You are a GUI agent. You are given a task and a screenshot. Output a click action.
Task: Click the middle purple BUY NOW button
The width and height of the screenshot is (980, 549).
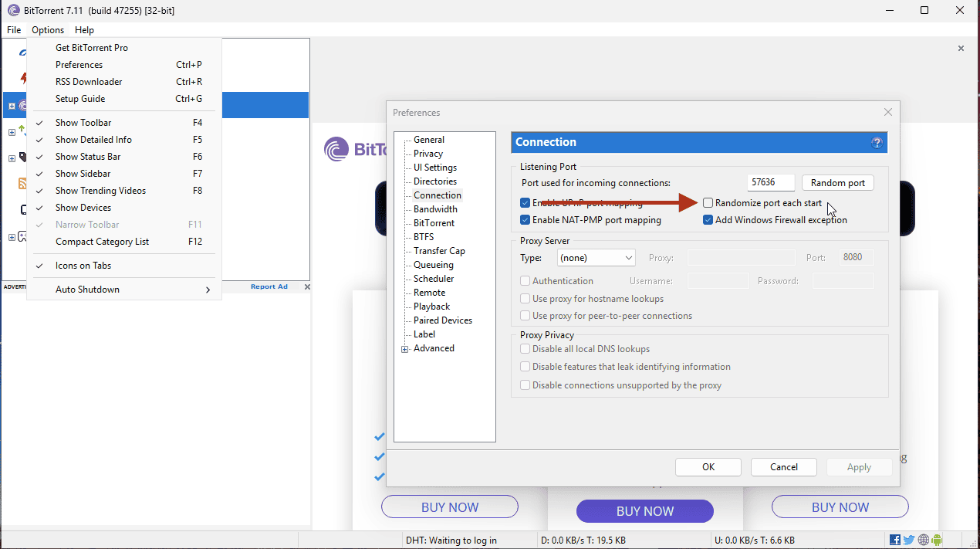click(645, 511)
